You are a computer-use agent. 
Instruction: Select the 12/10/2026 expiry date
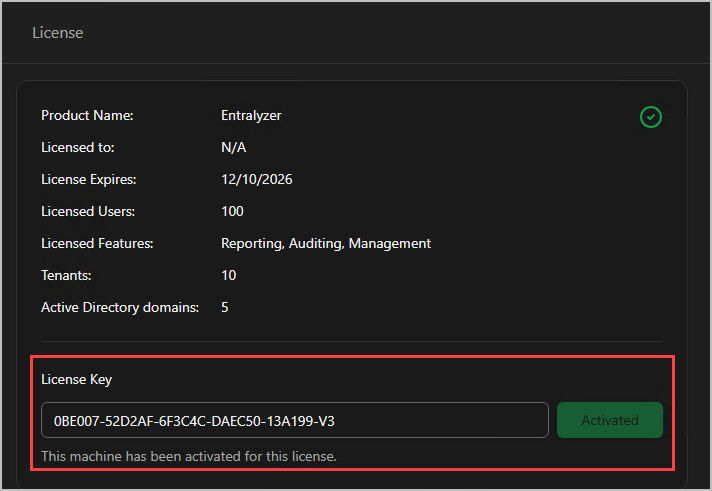tap(256, 179)
